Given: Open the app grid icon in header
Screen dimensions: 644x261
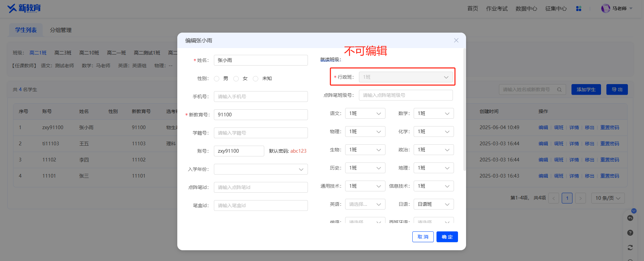Looking at the screenshot, I should pyautogui.click(x=579, y=8).
